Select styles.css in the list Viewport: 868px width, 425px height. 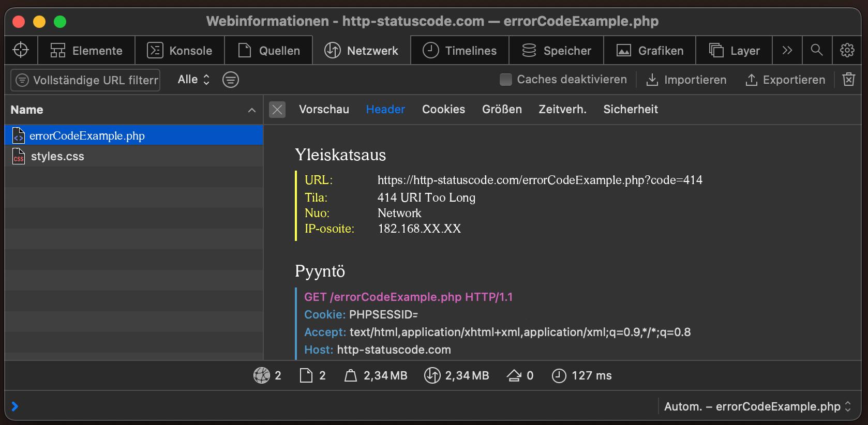pyautogui.click(x=134, y=156)
